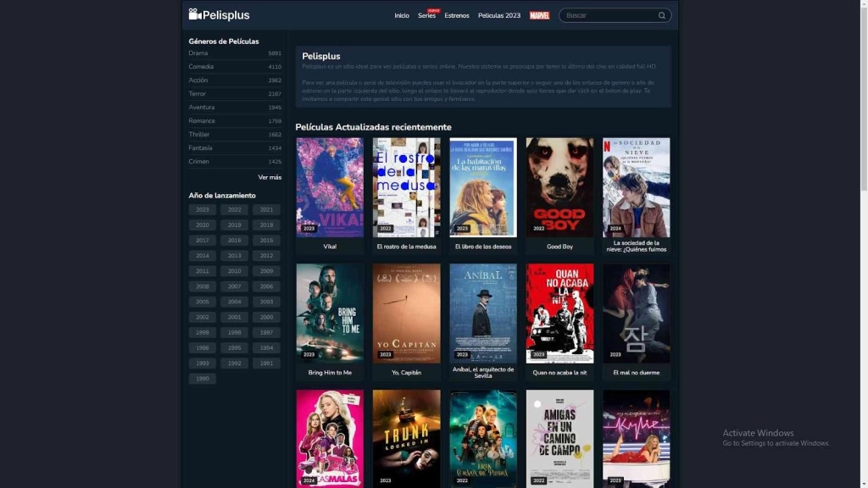Filter by release year 2018
This screenshot has height=488, width=868.
(266, 225)
